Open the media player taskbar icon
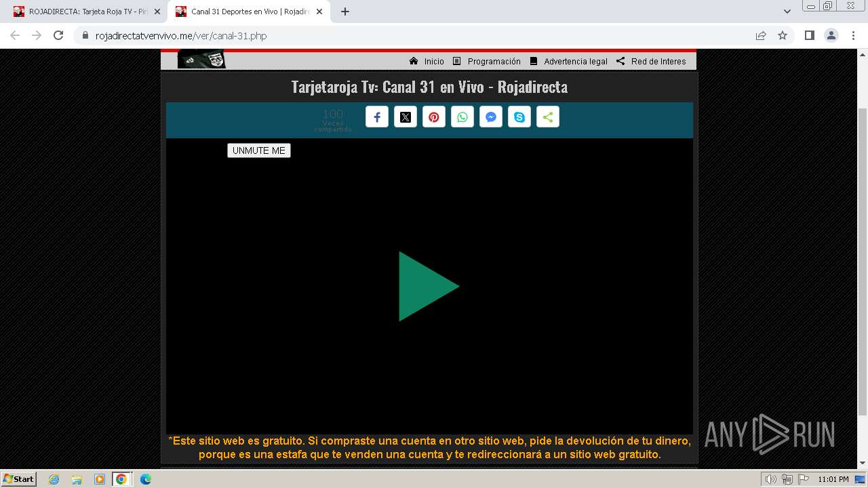 coord(99,479)
